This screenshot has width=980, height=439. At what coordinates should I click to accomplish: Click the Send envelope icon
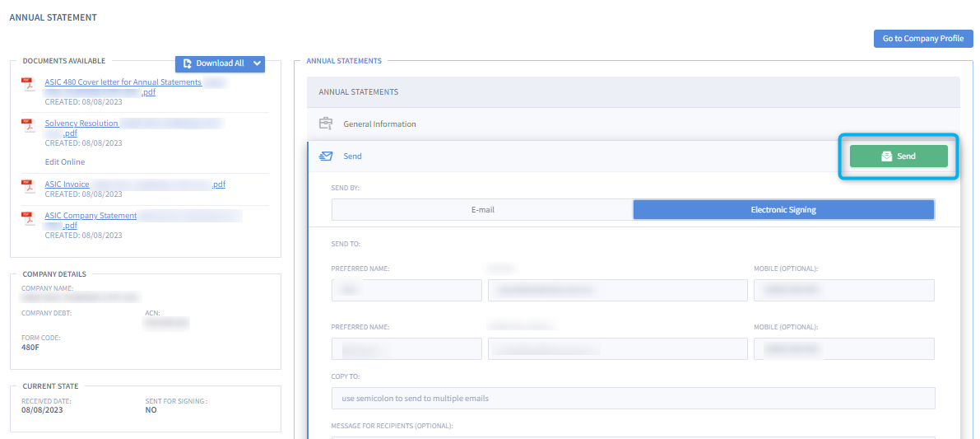pos(325,156)
